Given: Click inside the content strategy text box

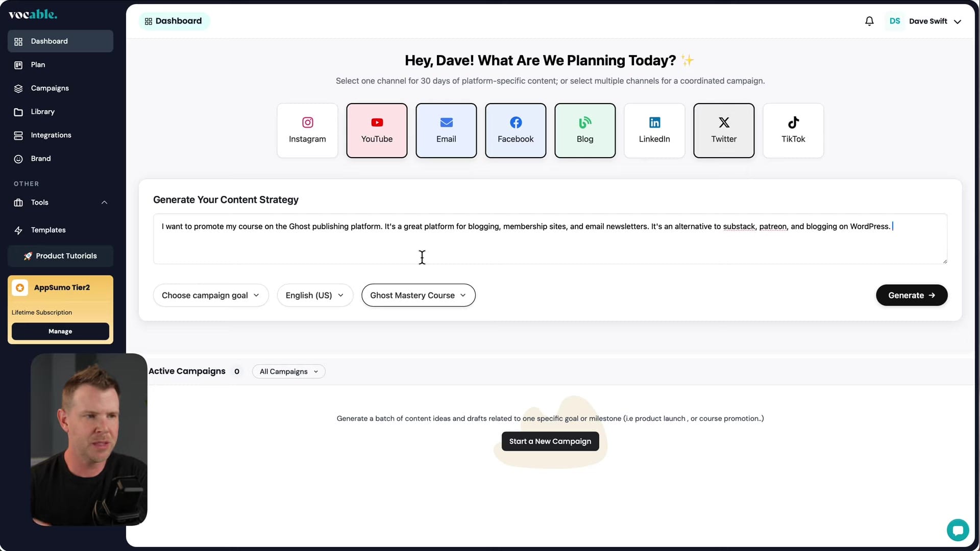Looking at the screenshot, I should tap(550, 239).
